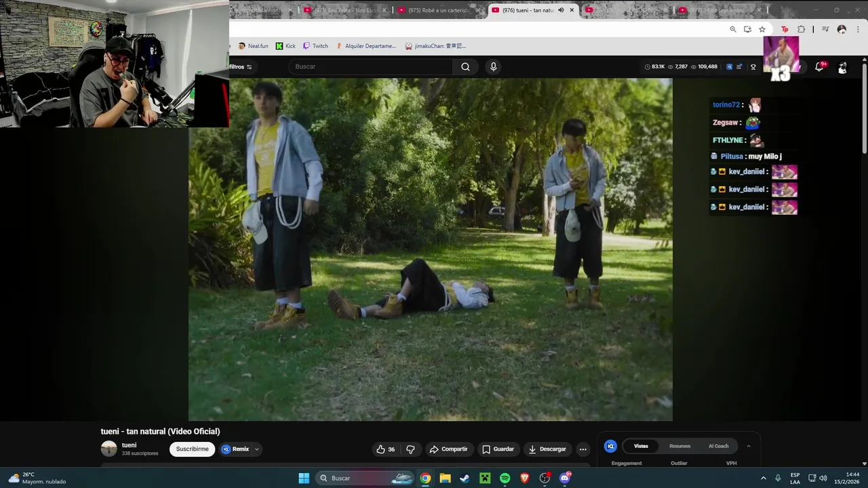Like the video with thumbs up

point(385,449)
